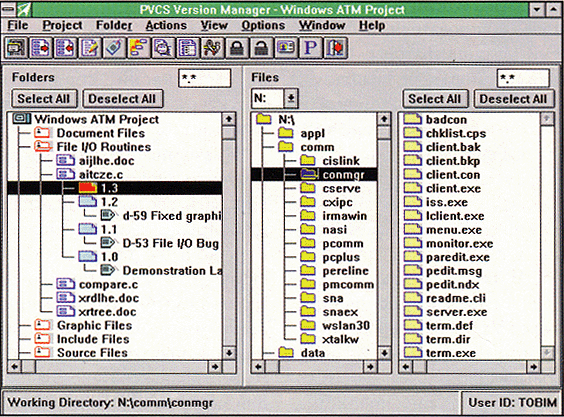Click the document list report toolbar icon

point(188,48)
